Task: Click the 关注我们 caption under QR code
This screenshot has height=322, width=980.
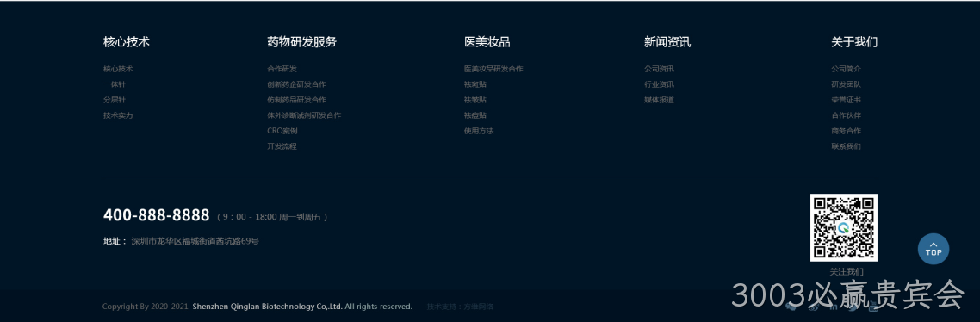Action: [x=847, y=272]
